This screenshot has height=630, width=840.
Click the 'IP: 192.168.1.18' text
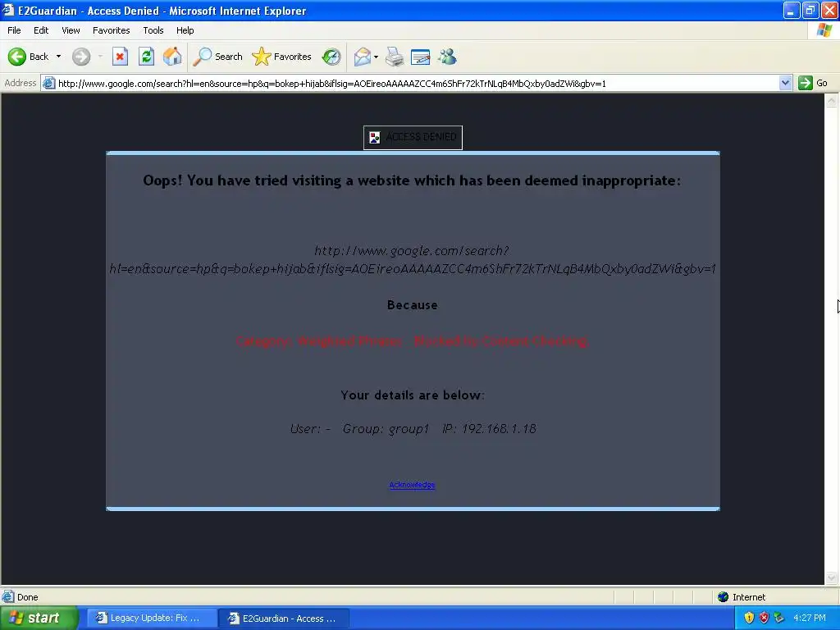coord(489,428)
